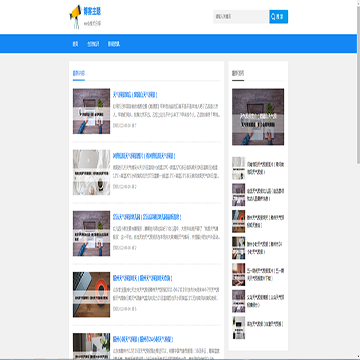Open the third article's blue title link
Image resolution: width=360 pixels, height=360 pixels.
coord(147,217)
